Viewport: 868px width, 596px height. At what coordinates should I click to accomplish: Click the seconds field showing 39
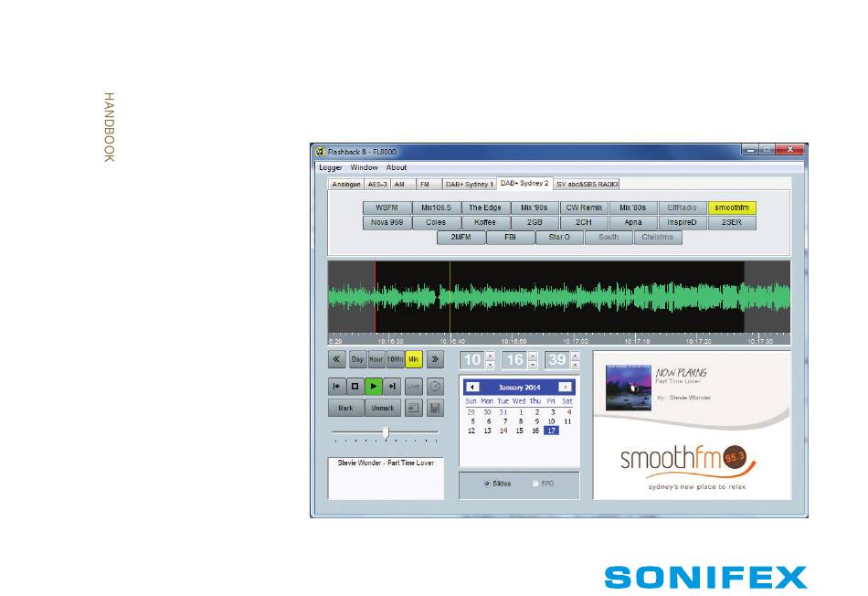557,360
